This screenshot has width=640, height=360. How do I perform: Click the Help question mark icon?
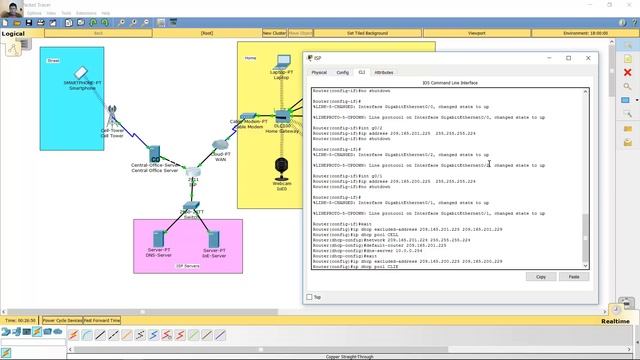pyautogui.click(x=635, y=23)
